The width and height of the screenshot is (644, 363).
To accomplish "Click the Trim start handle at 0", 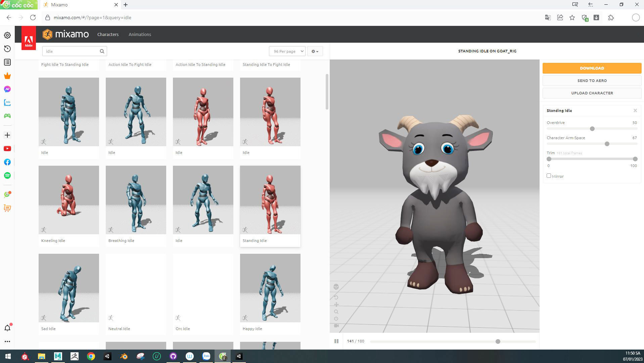I will 549,159.
